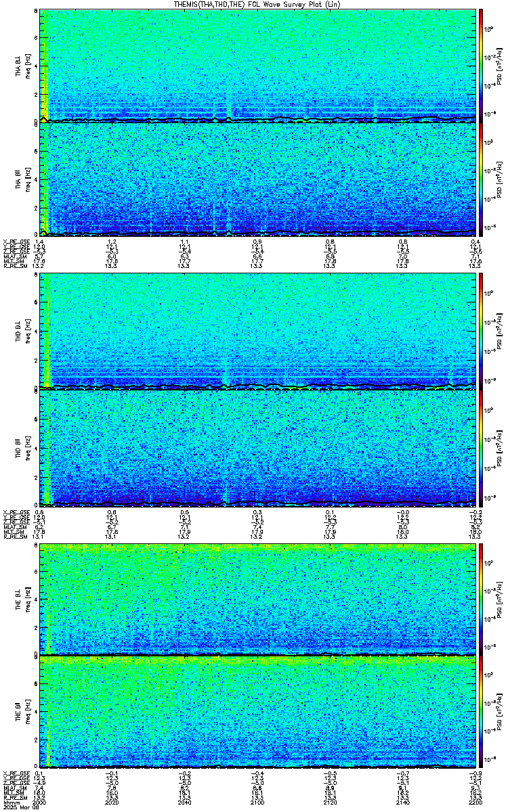Click the 2040 time tick label

[185, 803]
